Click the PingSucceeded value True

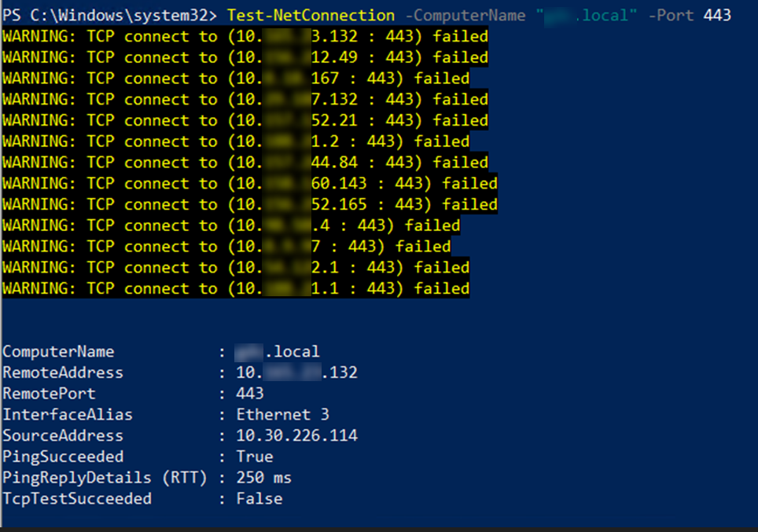tap(255, 457)
